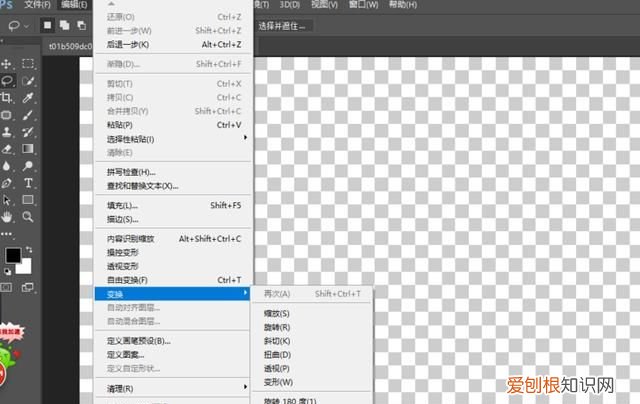Select the Brush tool

pyautogui.click(x=28, y=115)
